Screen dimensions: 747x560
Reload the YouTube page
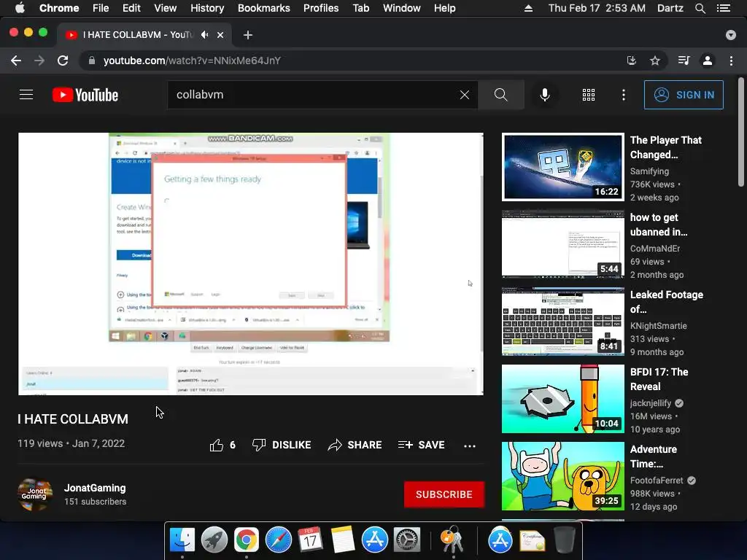[x=63, y=61]
